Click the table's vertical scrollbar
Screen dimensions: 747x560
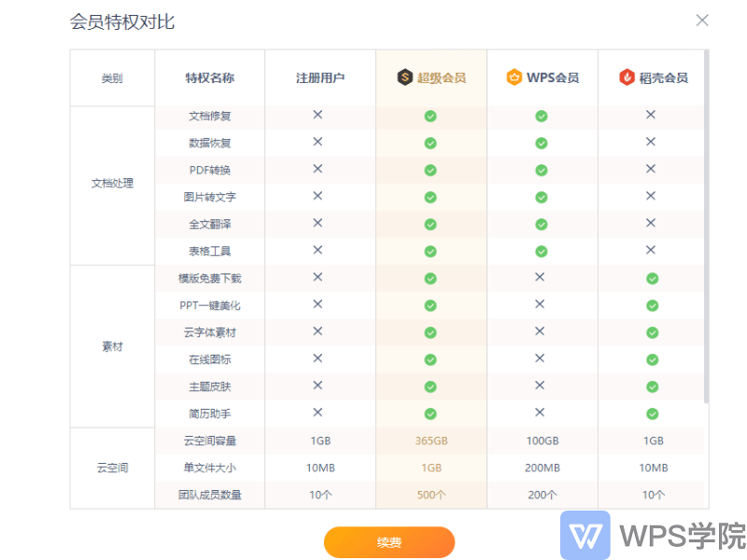pyautogui.click(x=706, y=227)
